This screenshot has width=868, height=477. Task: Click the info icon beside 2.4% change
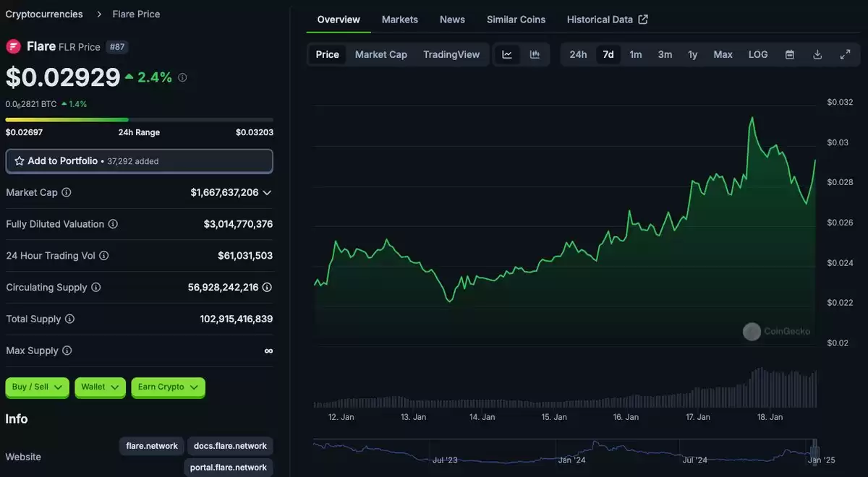point(182,77)
